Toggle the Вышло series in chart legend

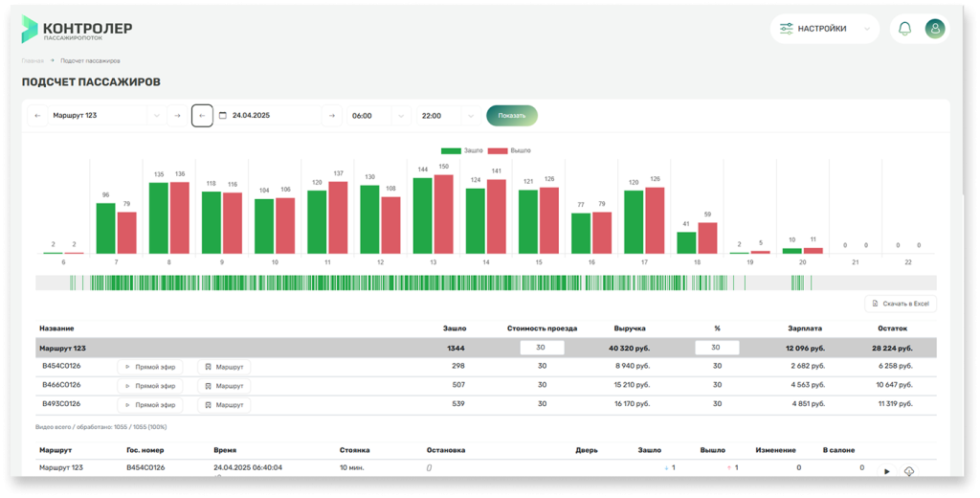509,150
